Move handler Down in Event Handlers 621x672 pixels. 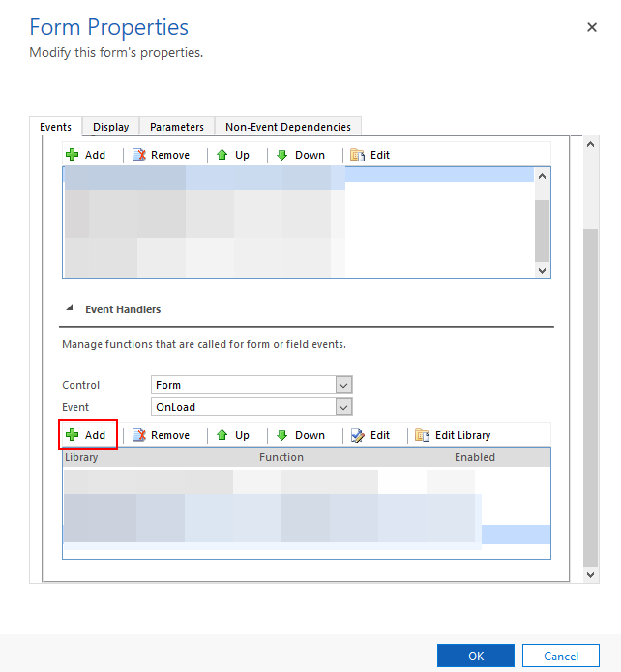tap(300, 435)
